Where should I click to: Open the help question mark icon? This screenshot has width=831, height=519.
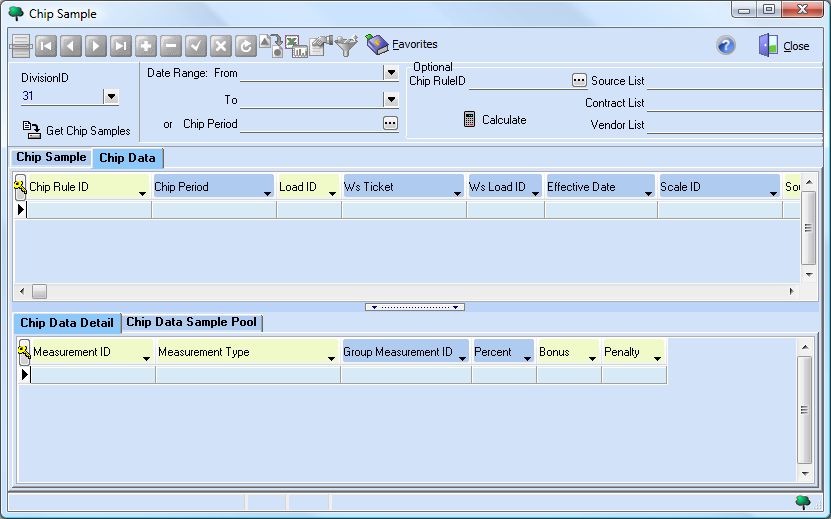coord(726,46)
